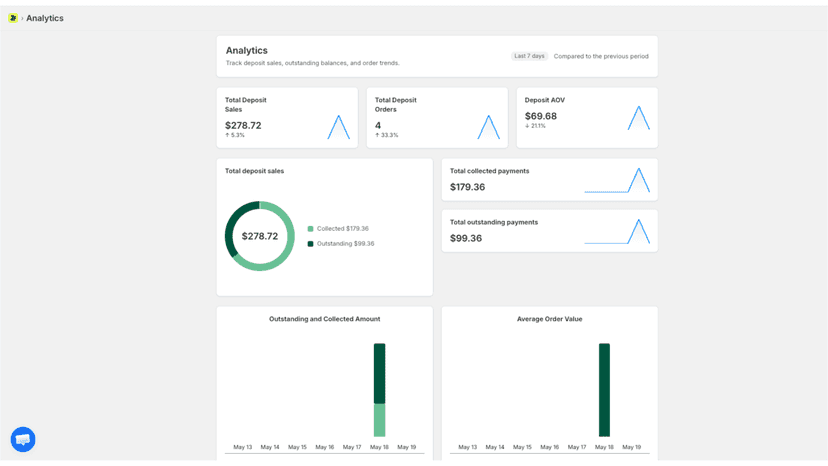
Task: Click the Total Deposit Orders value 4
Action: 378,125
